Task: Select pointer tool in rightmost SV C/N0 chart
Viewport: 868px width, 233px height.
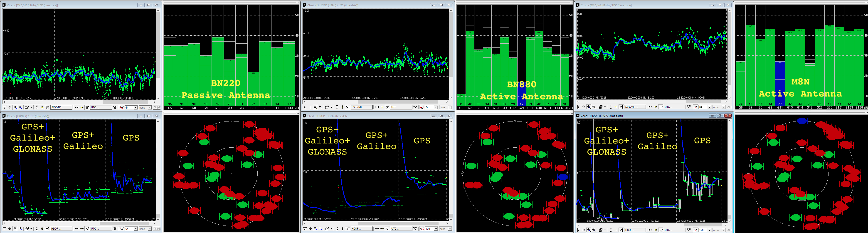Action: point(579,107)
